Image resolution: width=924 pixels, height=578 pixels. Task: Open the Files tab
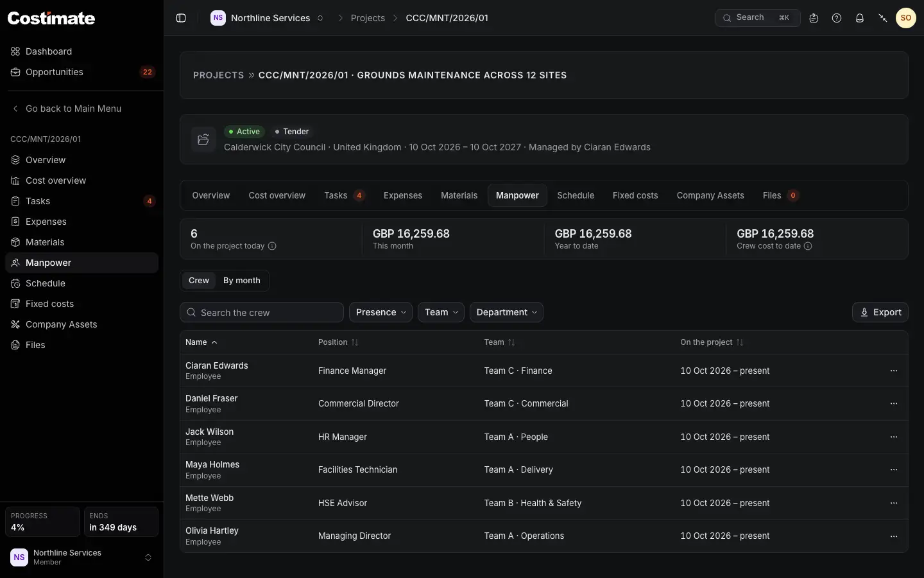[x=780, y=195]
